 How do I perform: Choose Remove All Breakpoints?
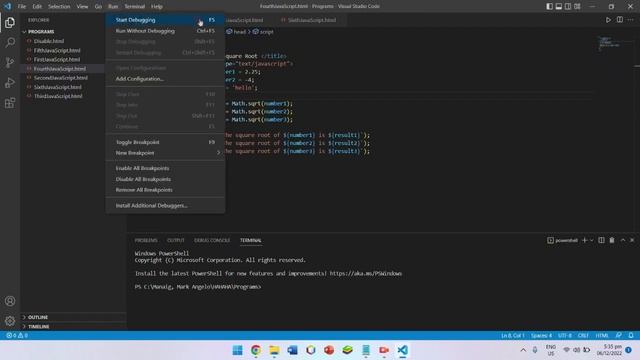point(165,190)
